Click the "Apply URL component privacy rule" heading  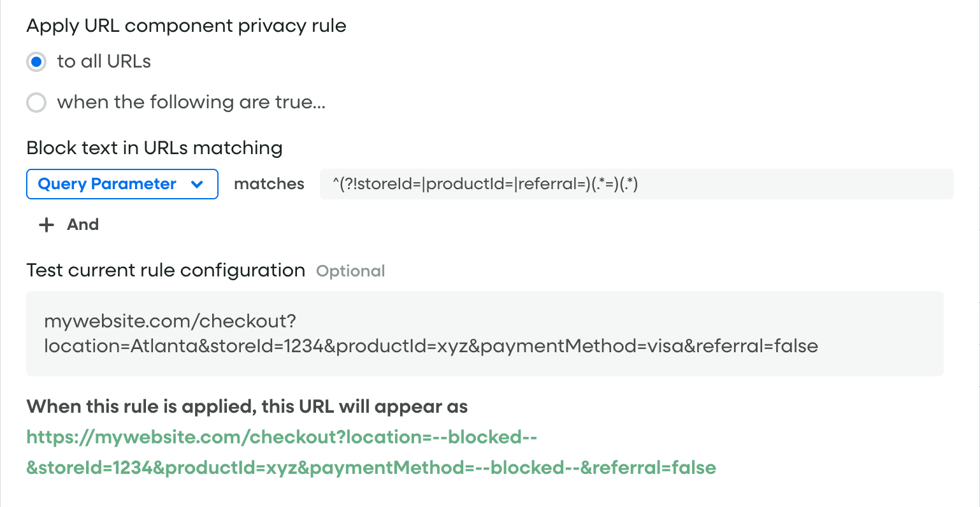(186, 26)
